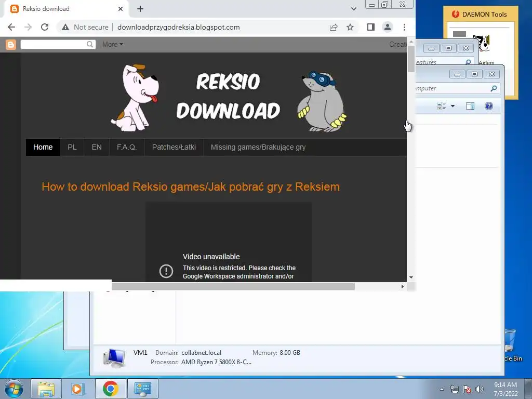Open the Not secure site info warning
Viewport: 532px width, 399px height.
85,27
